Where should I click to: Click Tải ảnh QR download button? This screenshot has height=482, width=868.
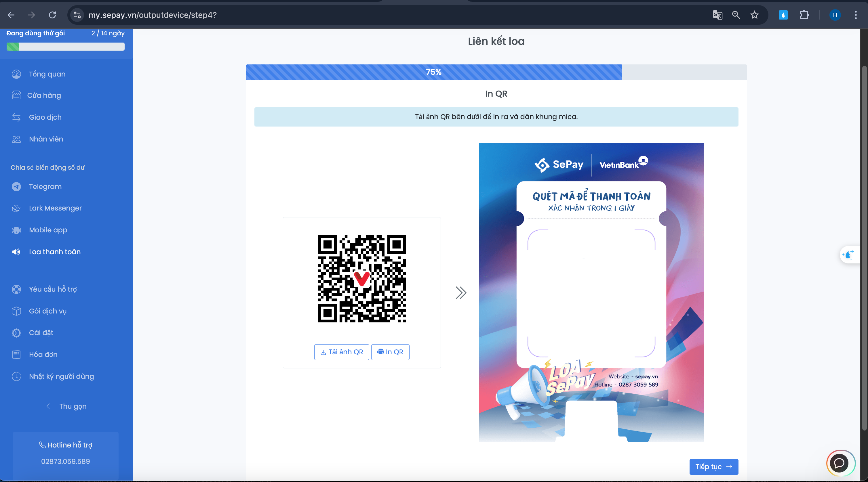342,352
